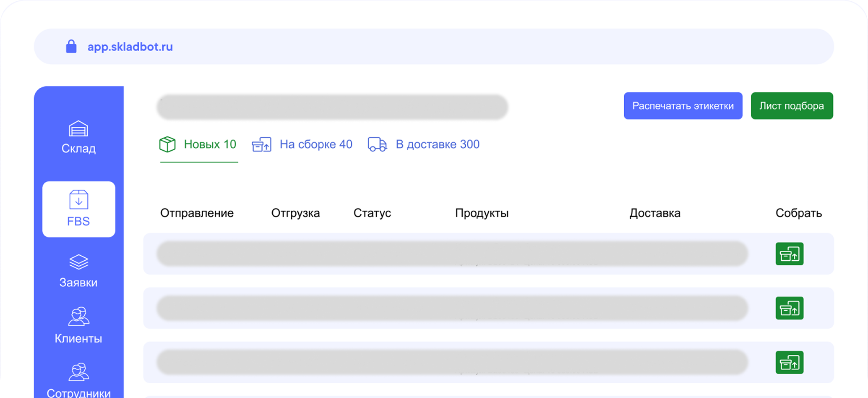Click the Отправление column header
This screenshot has width=868, height=398.
(197, 213)
